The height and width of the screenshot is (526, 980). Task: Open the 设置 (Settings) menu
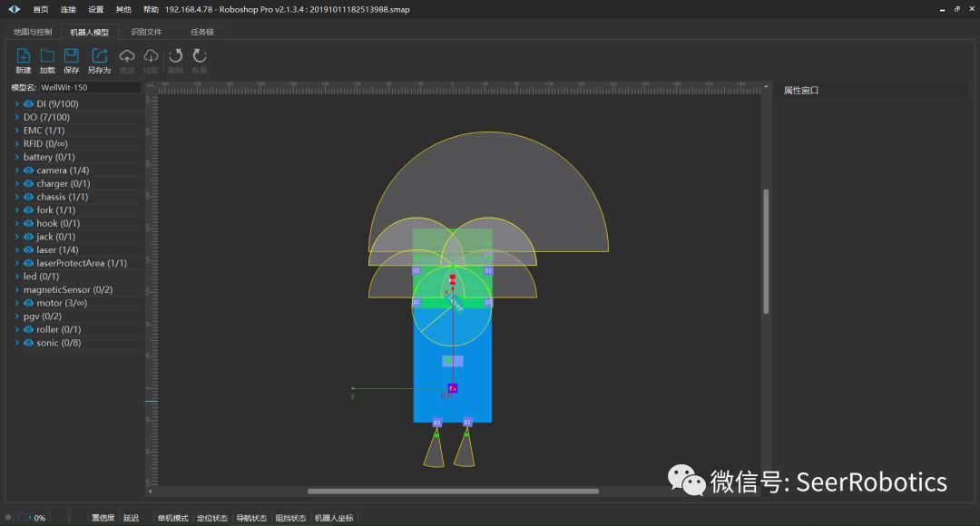coord(95,9)
